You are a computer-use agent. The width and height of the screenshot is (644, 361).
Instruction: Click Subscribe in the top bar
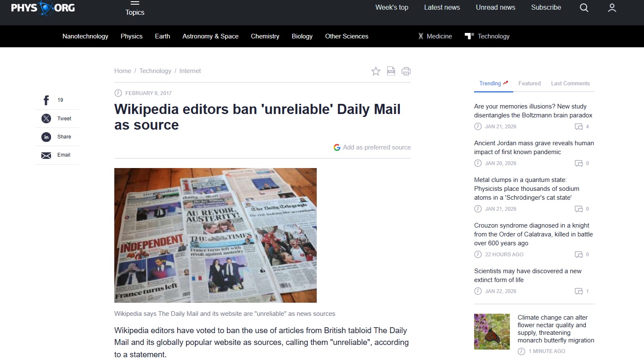[x=546, y=8]
